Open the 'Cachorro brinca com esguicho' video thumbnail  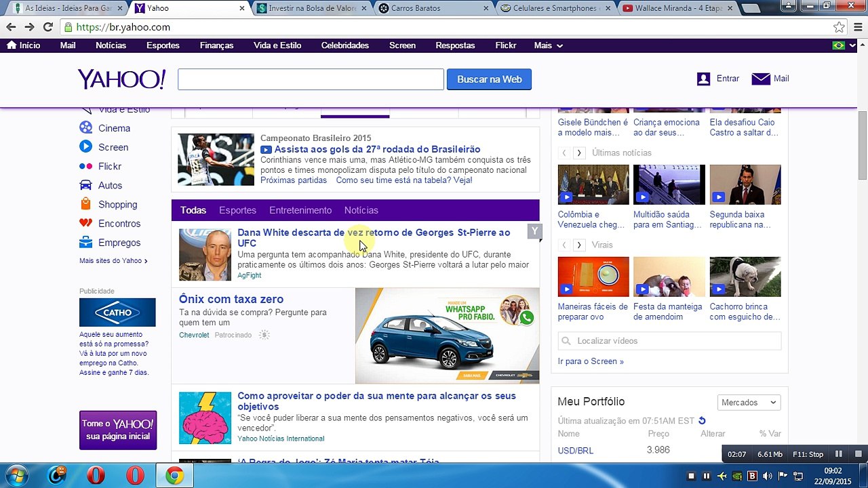pos(745,277)
